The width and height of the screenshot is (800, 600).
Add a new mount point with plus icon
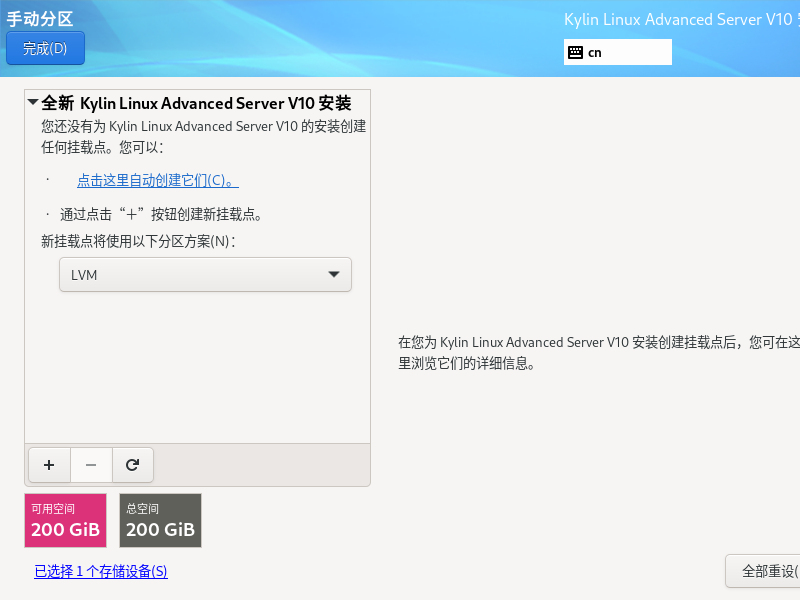50,464
